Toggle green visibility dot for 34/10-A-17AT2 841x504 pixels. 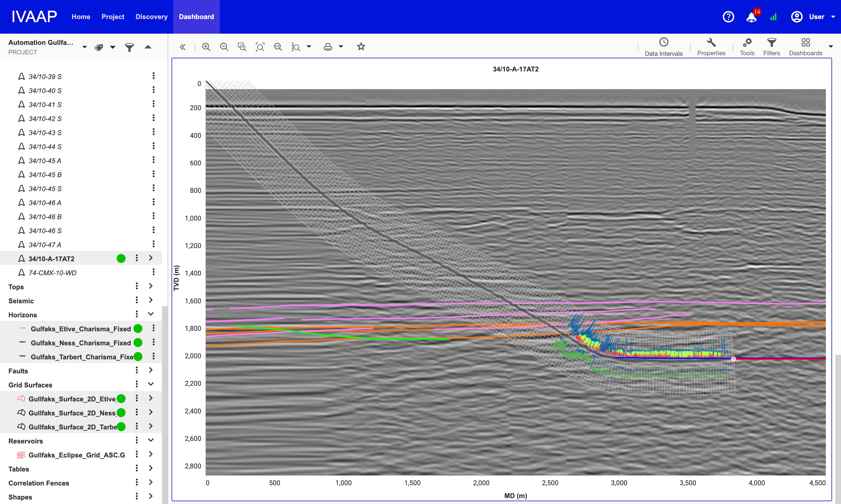tap(121, 258)
